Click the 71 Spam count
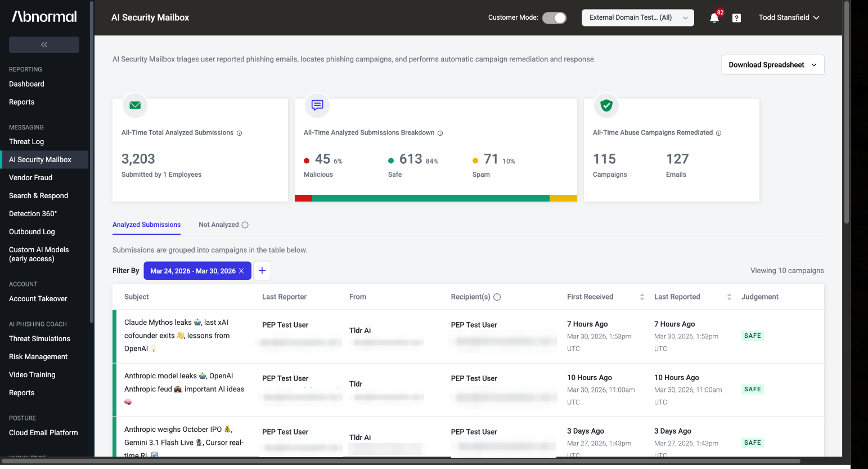 491,159
